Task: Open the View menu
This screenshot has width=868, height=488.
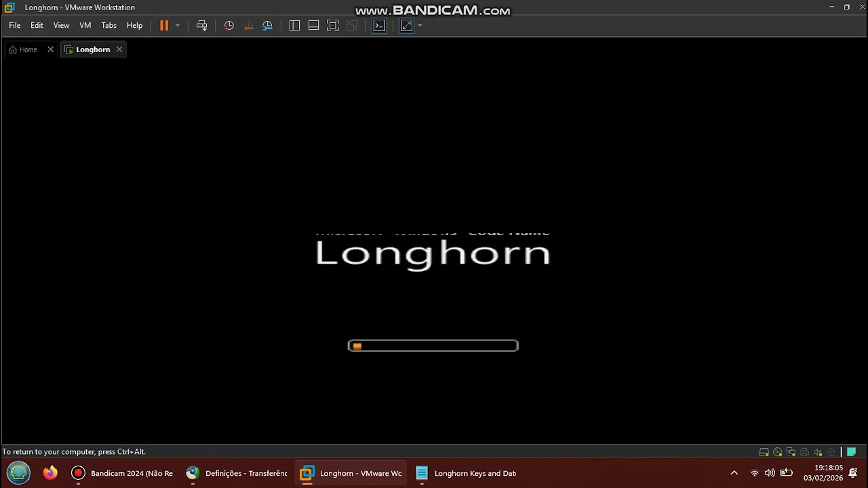Action: 61,25
